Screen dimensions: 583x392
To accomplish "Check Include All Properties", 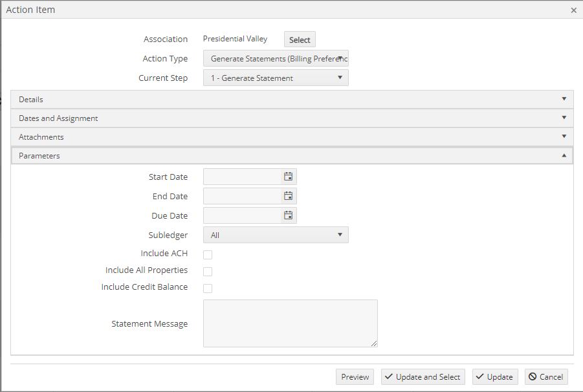I will coord(208,272).
